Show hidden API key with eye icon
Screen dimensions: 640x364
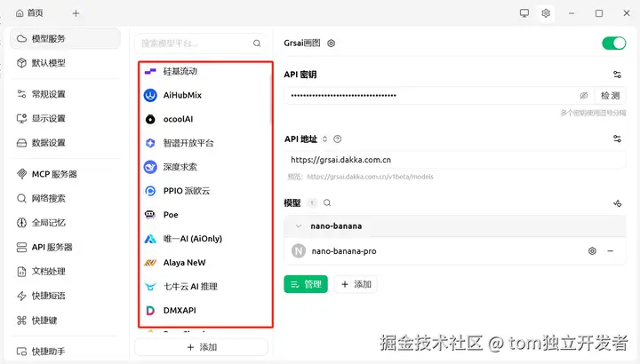point(584,95)
